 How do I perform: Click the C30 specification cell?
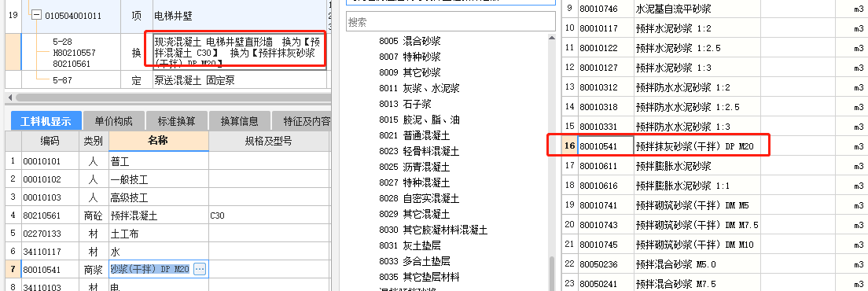pos(268,215)
